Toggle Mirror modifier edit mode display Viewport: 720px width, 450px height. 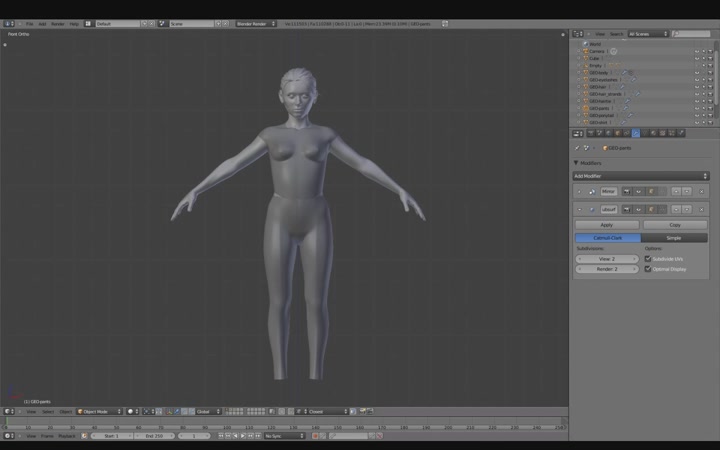click(651, 191)
